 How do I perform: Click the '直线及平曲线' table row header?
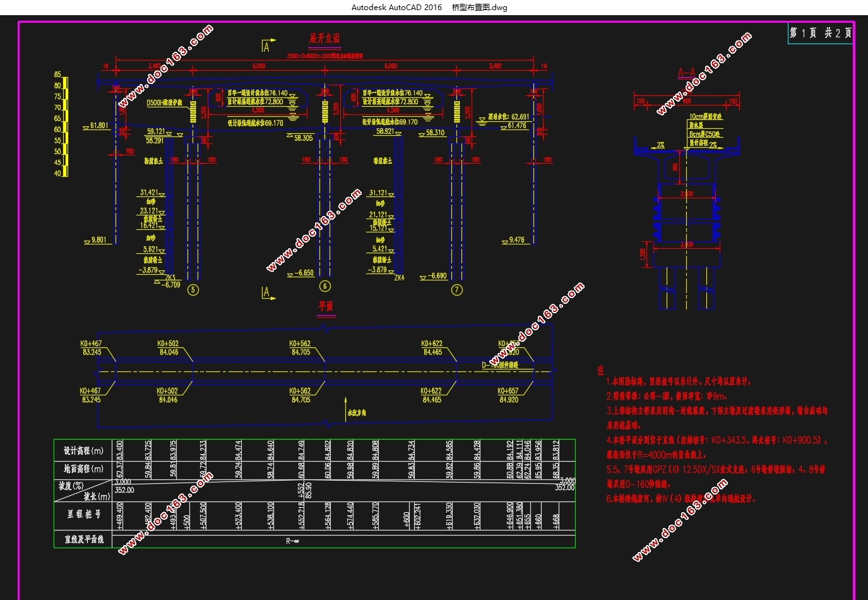click(84, 540)
